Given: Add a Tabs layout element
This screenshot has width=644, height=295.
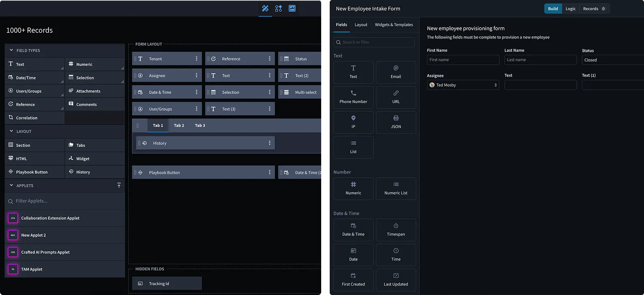Looking at the screenshot, I should [x=95, y=145].
